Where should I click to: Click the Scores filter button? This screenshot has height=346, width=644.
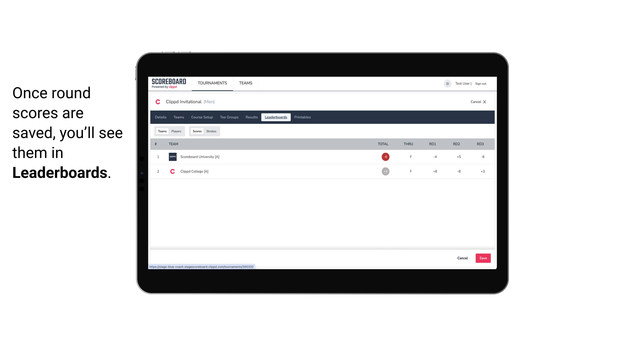(x=197, y=131)
